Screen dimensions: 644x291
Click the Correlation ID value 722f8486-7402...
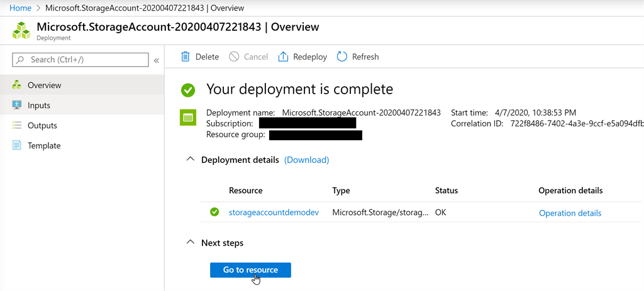(x=577, y=123)
